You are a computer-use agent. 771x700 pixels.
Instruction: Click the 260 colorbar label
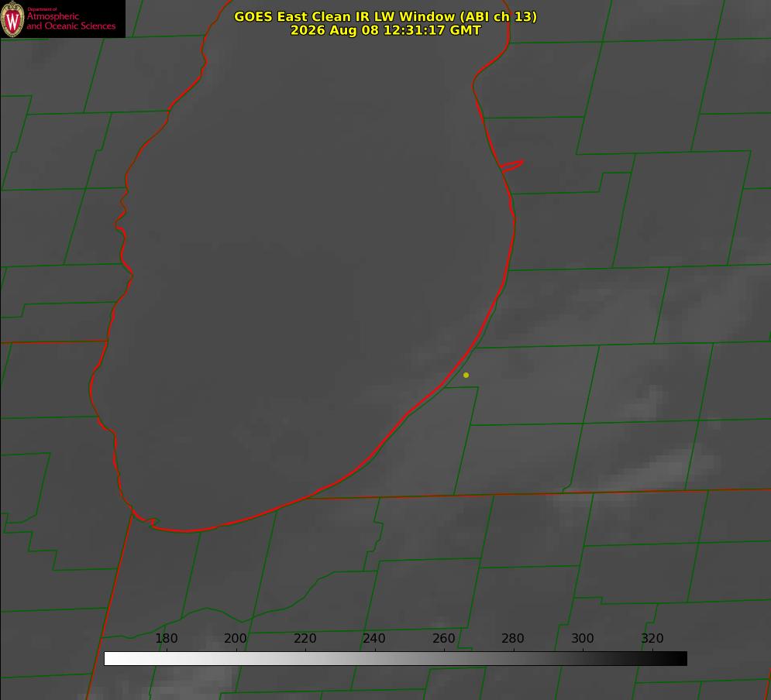pyautogui.click(x=443, y=638)
